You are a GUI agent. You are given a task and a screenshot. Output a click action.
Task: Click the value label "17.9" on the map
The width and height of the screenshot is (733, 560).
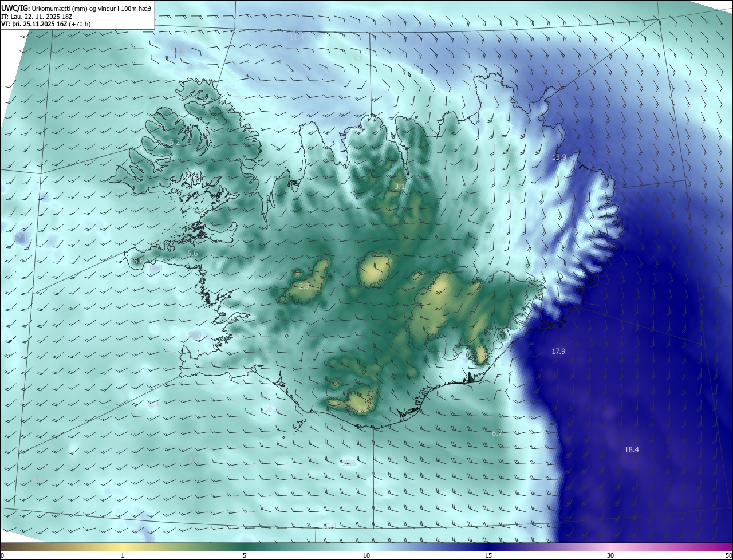(x=558, y=351)
